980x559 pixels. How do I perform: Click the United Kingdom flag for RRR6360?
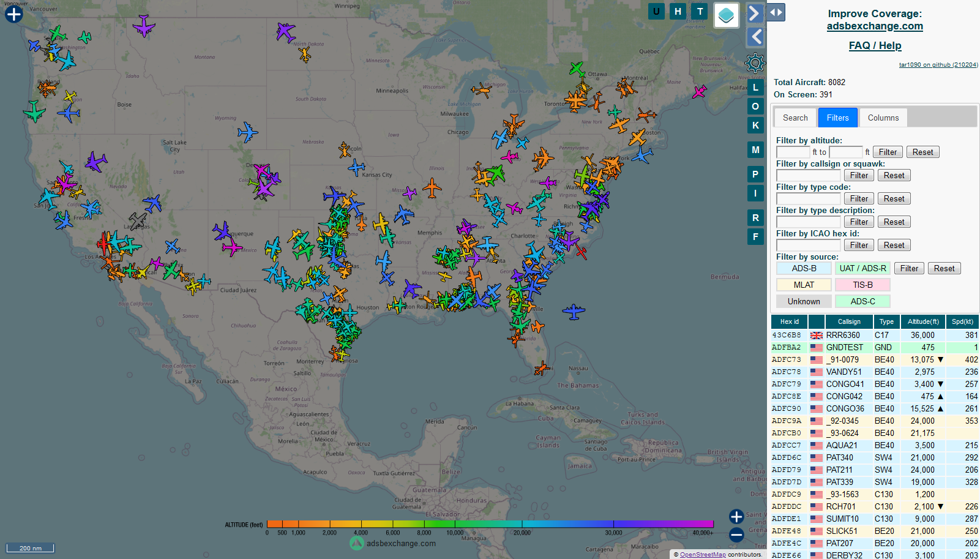pyautogui.click(x=817, y=336)
